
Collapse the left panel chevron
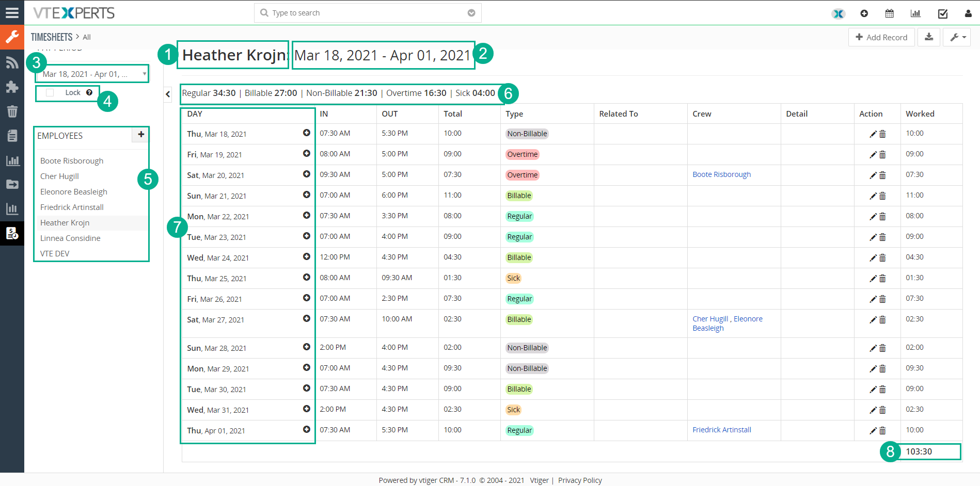tap(168, 94)
